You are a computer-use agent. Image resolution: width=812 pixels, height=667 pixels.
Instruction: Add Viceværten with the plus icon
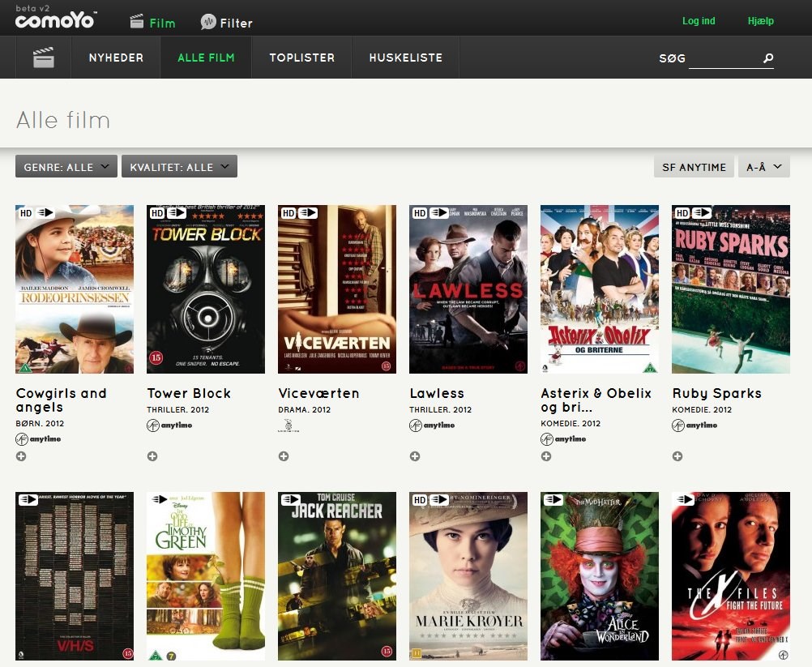[x=284, y=456]
